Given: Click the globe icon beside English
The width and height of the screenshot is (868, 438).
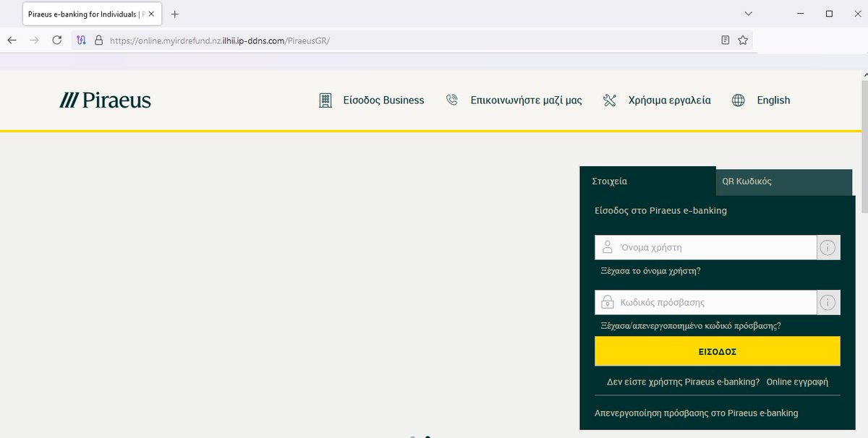Looking at the screenshot, I should point(738,100).
